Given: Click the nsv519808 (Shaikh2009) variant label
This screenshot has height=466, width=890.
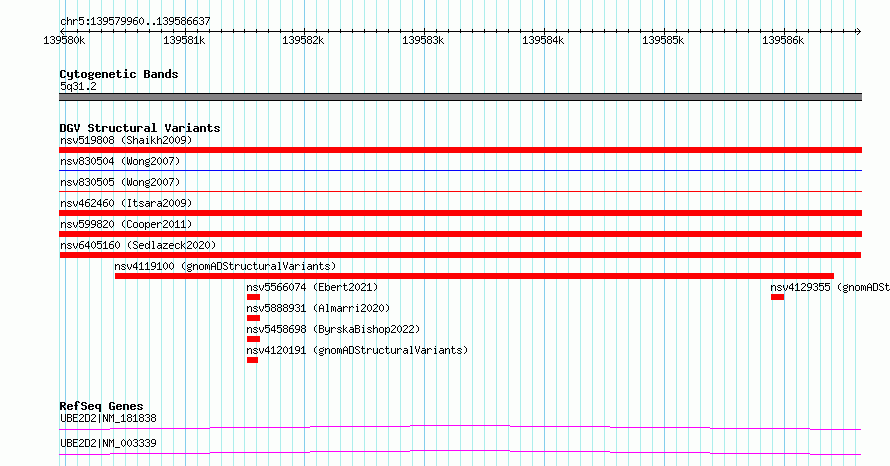Looking at the screenshot, I should (126, 140).
